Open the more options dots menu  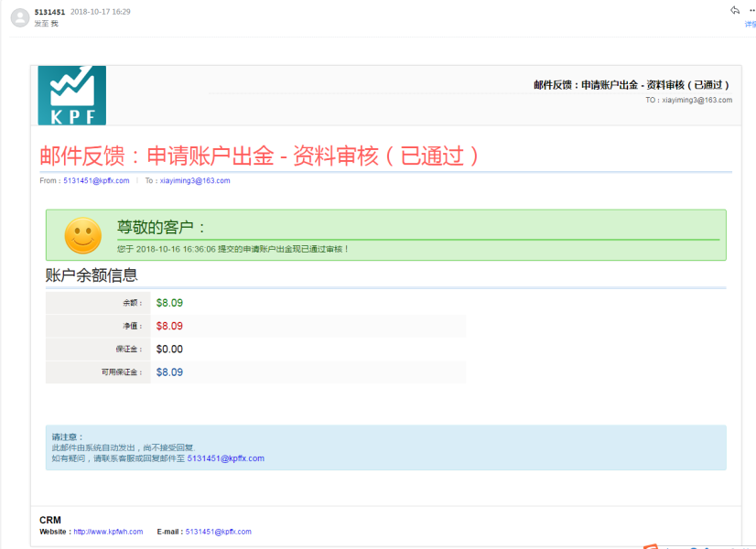pos(751,10)
